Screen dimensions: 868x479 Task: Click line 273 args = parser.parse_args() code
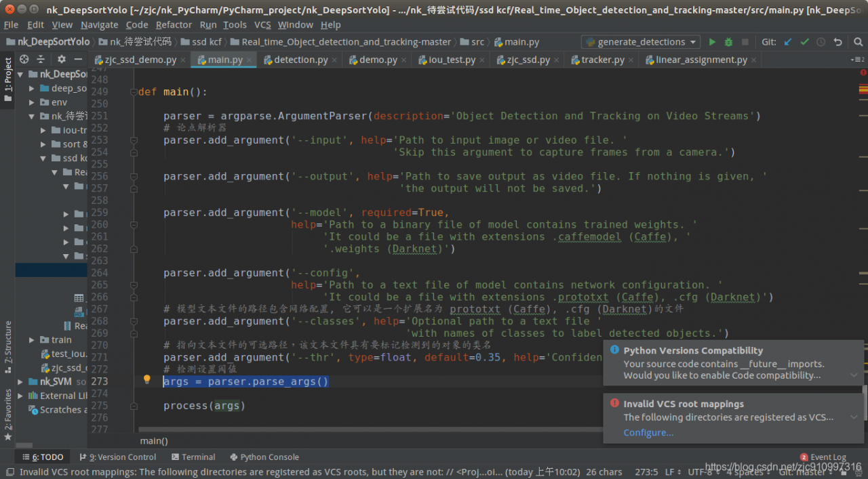[246, 381]
